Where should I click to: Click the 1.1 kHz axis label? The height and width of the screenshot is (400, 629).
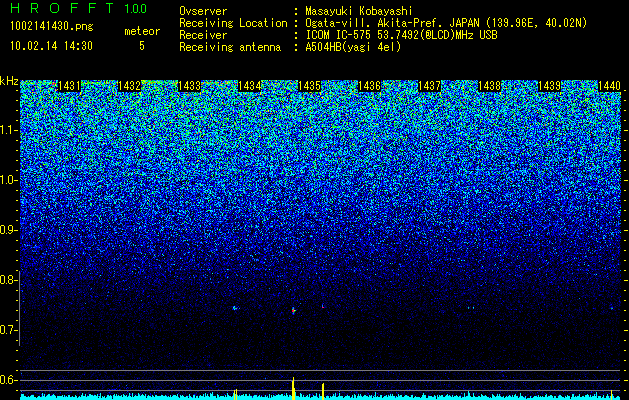8,130
